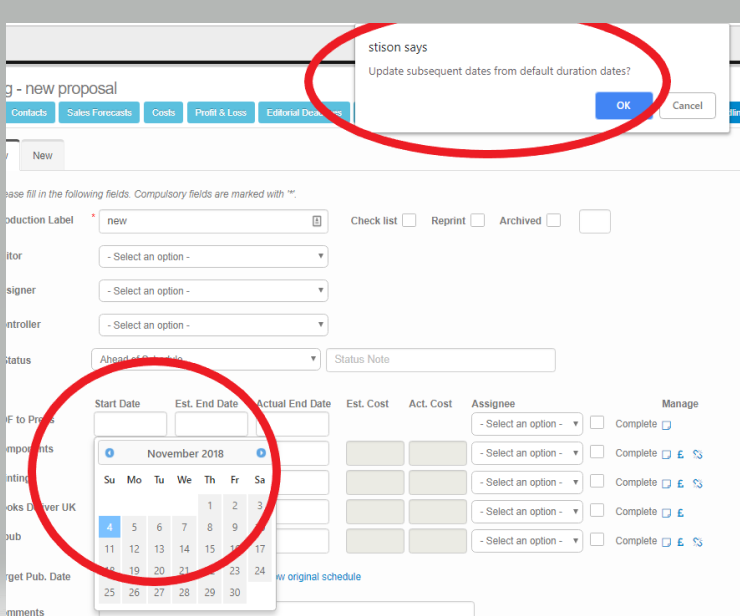Toggle the Archived checkbox

click(554, 221)
